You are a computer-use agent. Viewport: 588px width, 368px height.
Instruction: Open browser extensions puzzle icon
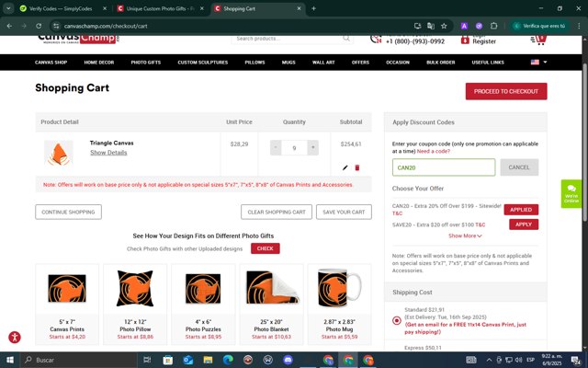pyautogui.click(x=493, y=26)
